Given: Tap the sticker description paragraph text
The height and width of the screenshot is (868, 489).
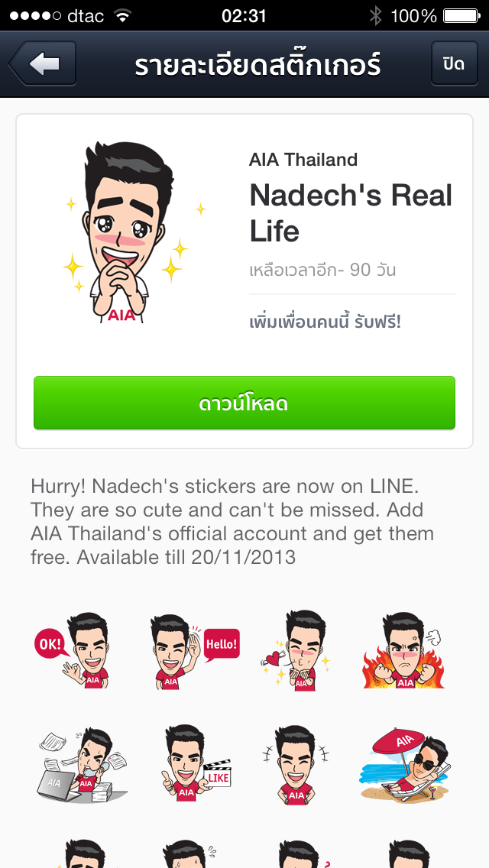Looking at the screenshot, I should pos(232,521).
